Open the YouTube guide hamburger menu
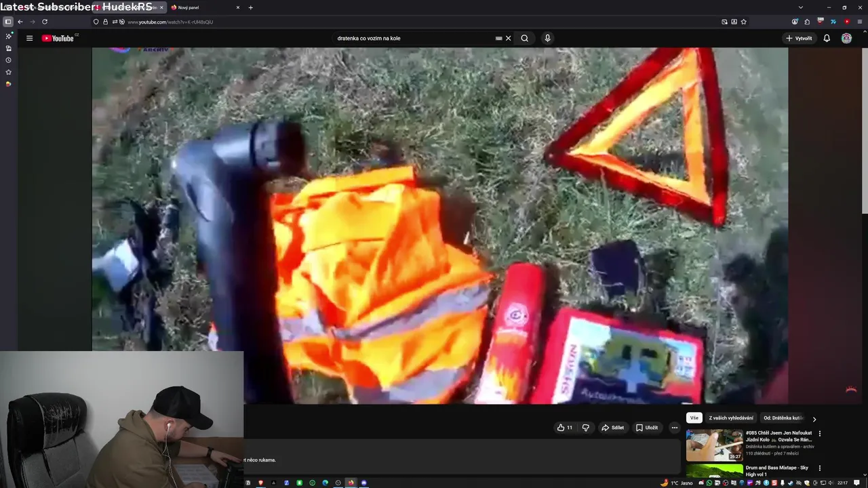The width and height of the screenshot is (868, 488). (29, 38)
